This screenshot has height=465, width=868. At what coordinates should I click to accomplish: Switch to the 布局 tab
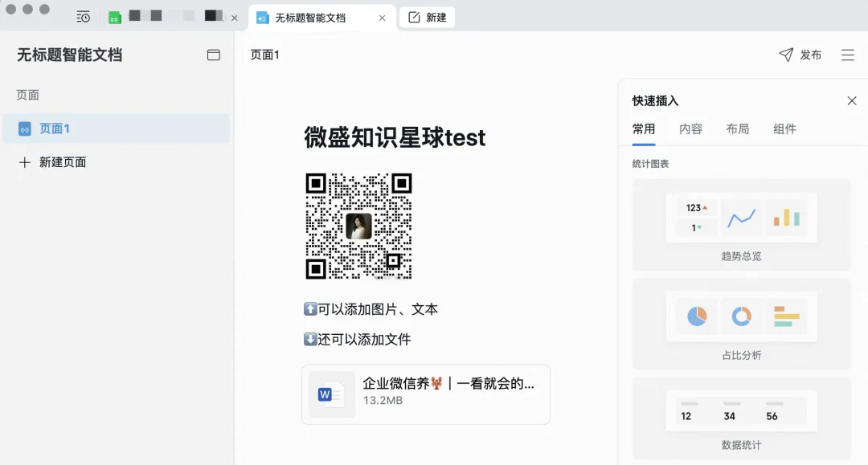point(738,128)
